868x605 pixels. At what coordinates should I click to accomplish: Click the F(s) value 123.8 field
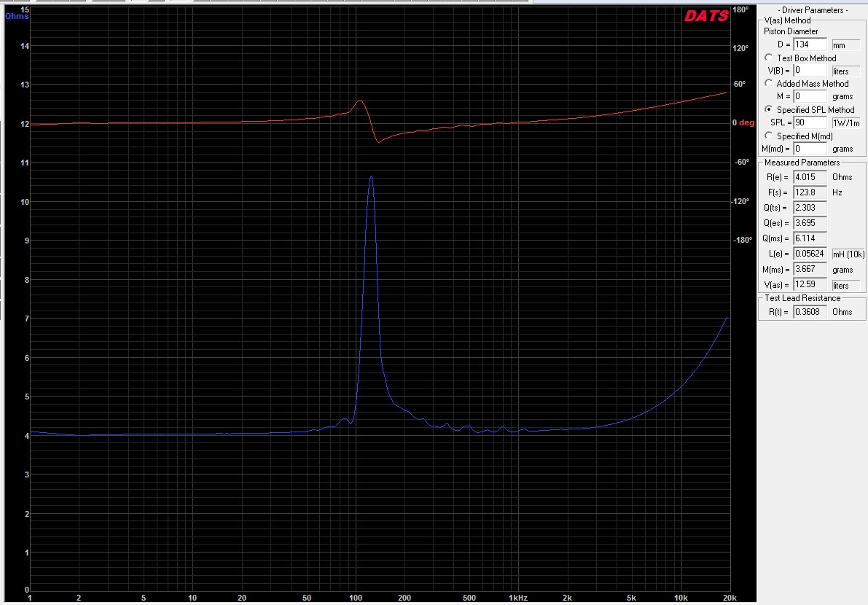[x=810, y=192]
